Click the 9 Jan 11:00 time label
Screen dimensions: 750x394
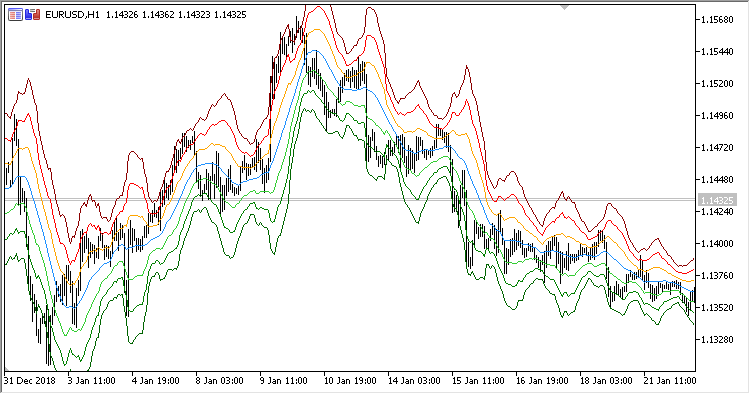284,381
